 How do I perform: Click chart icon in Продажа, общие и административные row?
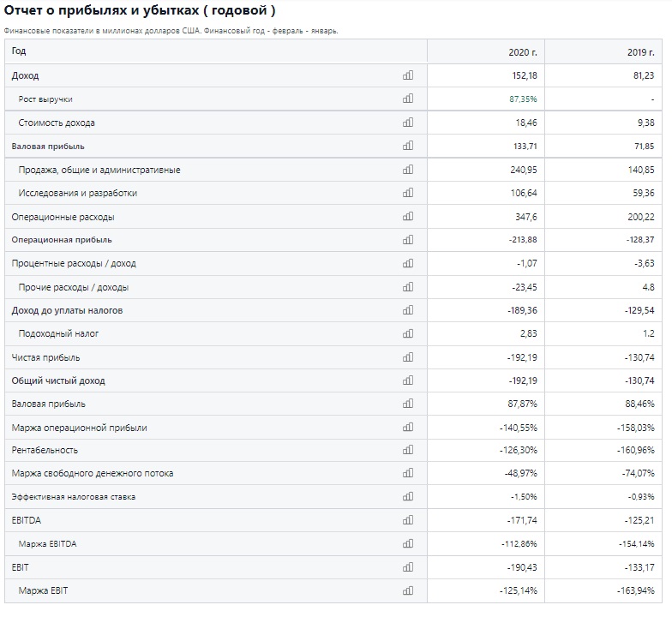point(408,170)
